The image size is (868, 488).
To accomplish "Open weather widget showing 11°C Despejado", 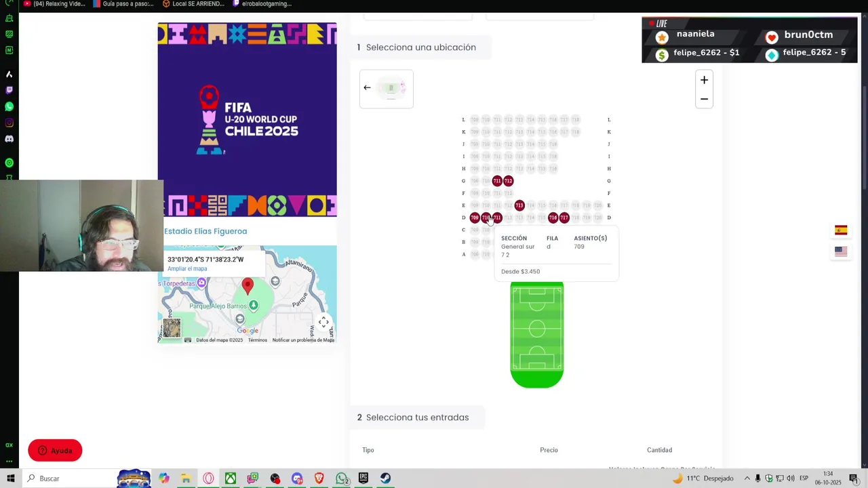I will [x=702, y=479].
